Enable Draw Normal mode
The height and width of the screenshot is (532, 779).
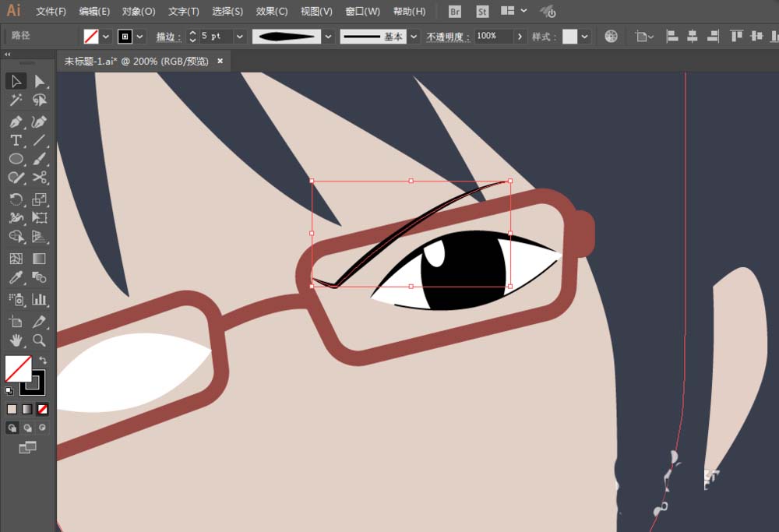pos(12,428)
